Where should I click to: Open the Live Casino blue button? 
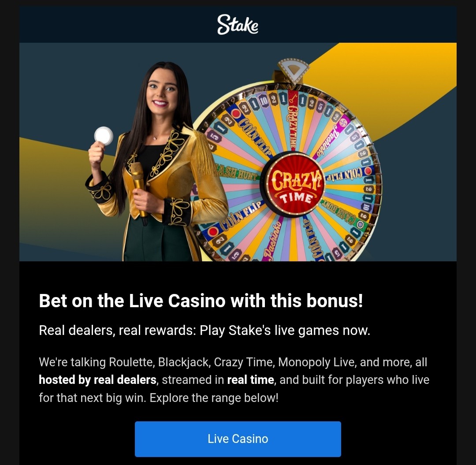coord(238,439)
